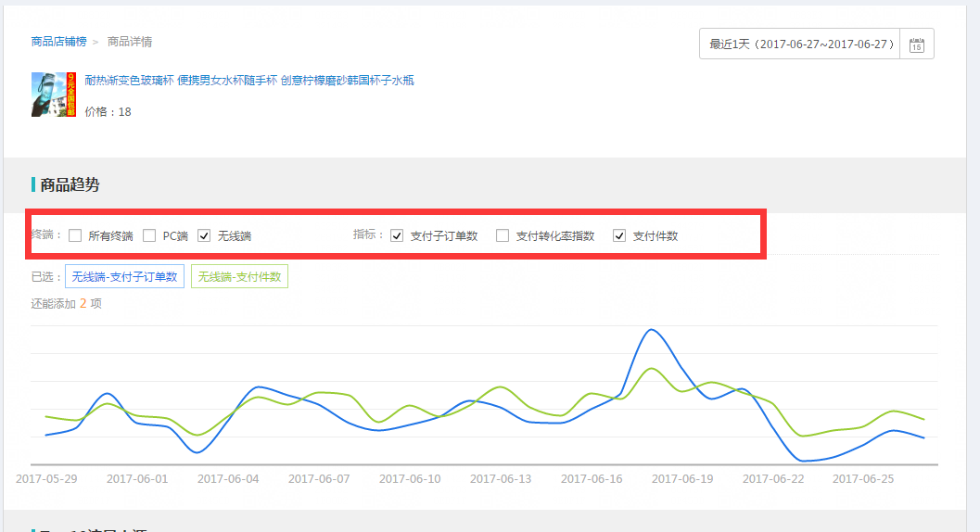The width and height of the screenshot is (980, 532).
Task: Click the glass cup product thumbnail
Action: 54,95
